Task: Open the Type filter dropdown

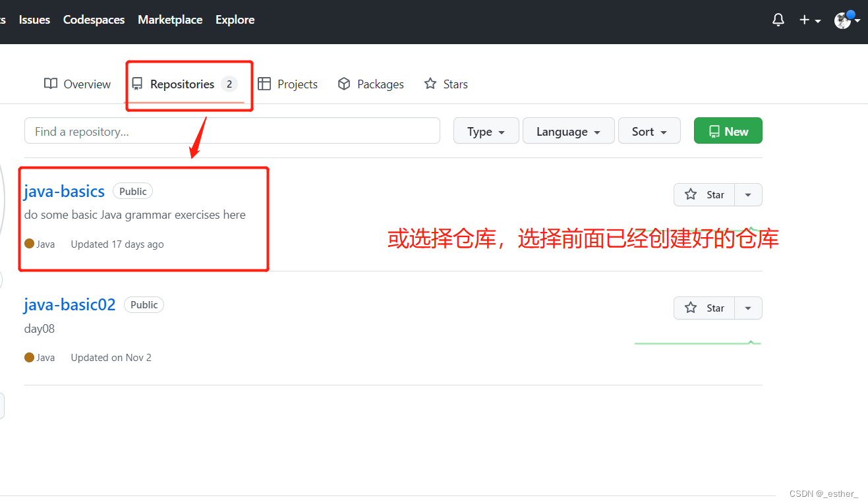Action: 486,130
